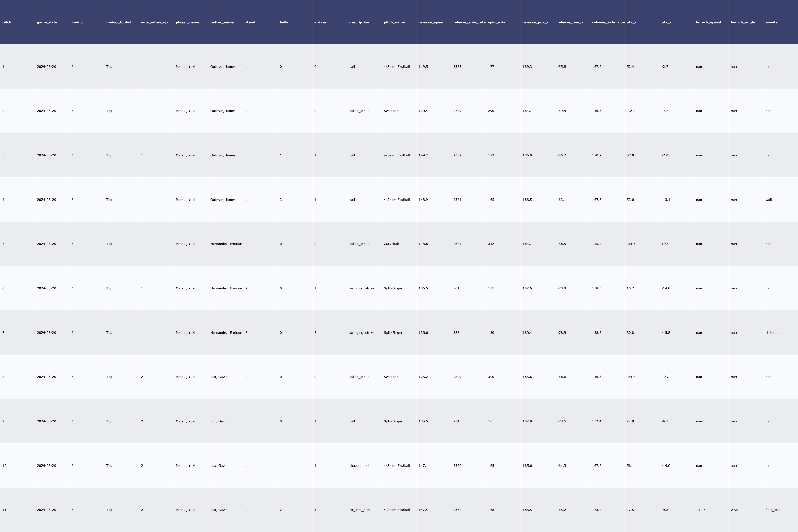Click the outs_when_up column header
This screenshot has height=532, width=798.
coord(154,22)
